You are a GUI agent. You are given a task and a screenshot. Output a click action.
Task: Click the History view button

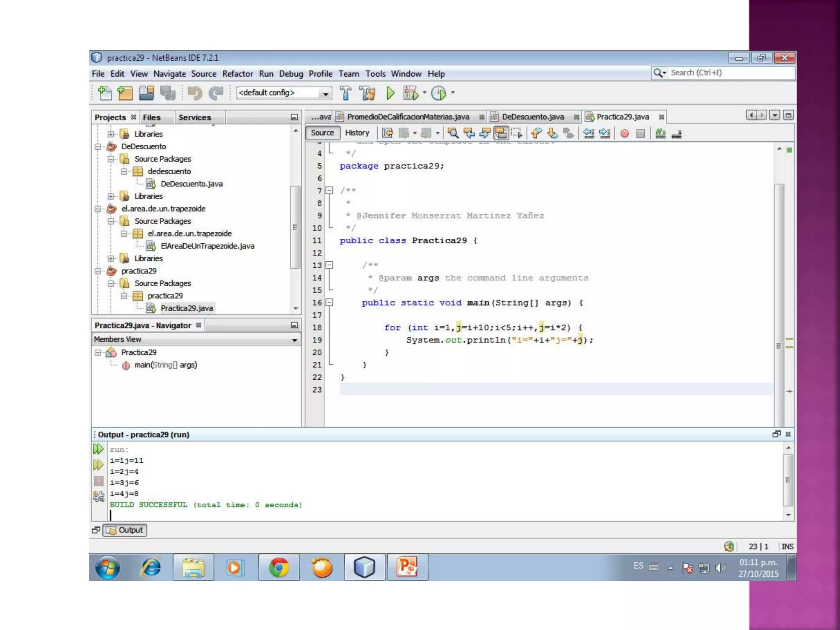pyautogui.click(x=357, y=133)
